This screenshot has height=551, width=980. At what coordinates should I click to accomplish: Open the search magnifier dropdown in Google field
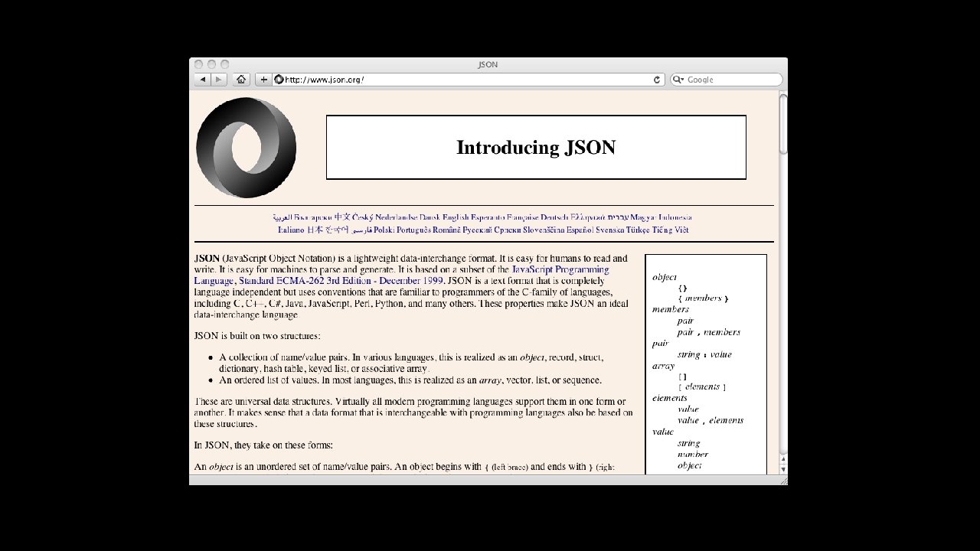point(678,80)
